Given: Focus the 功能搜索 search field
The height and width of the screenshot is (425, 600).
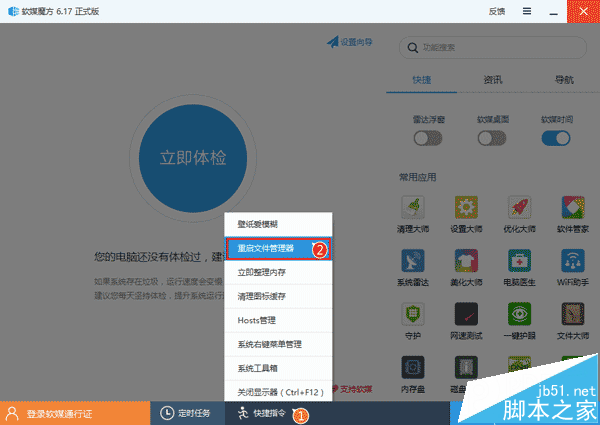Looking at the screenshot, I should (493, 48).
